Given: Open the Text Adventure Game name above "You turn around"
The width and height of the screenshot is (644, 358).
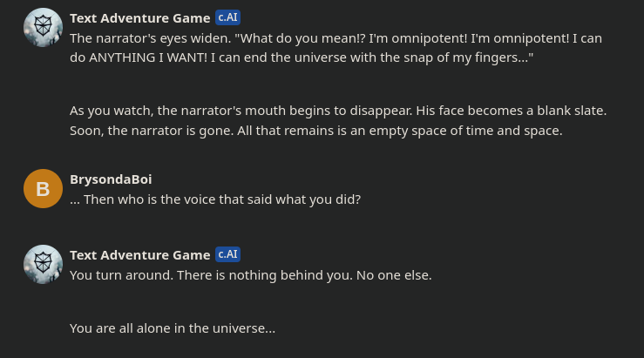Looking at the screenshot, I should click(x=140, y=255).
